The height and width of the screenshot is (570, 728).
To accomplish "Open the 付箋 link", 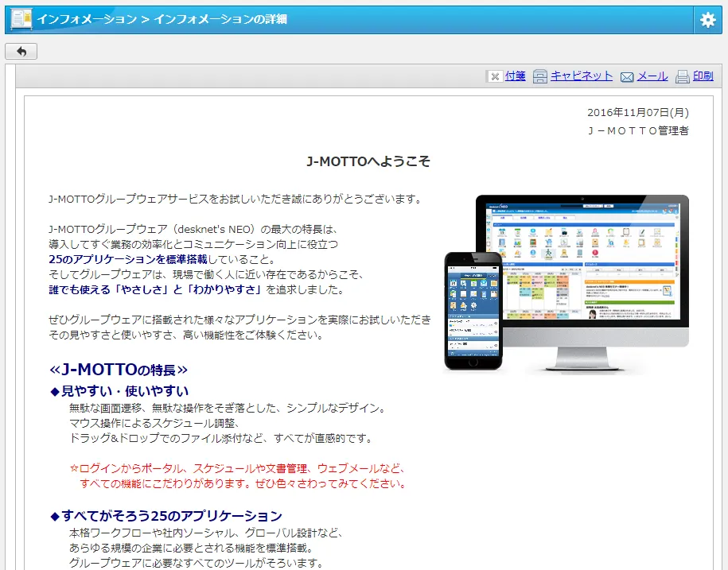I will (x=516, y=76).
